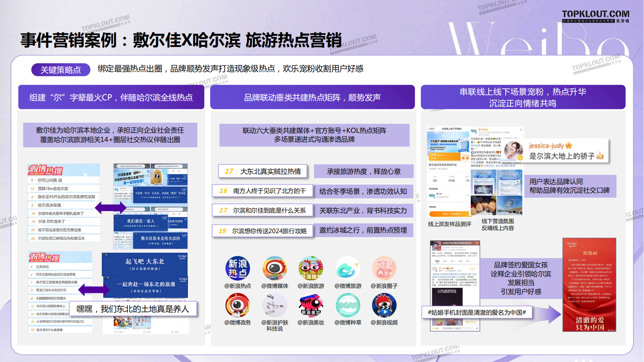Click hot search row 哈尔滨站凌晨仍在完善设施
This screenshot has height=362, width=644.
coord(64,230)
